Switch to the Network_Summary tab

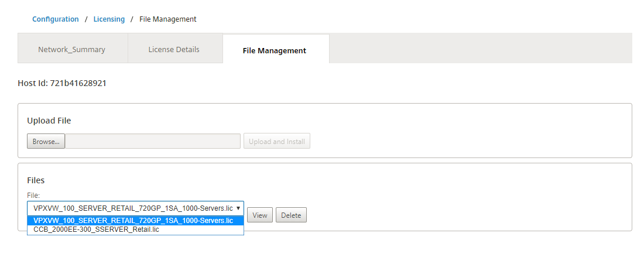[72, 49]
